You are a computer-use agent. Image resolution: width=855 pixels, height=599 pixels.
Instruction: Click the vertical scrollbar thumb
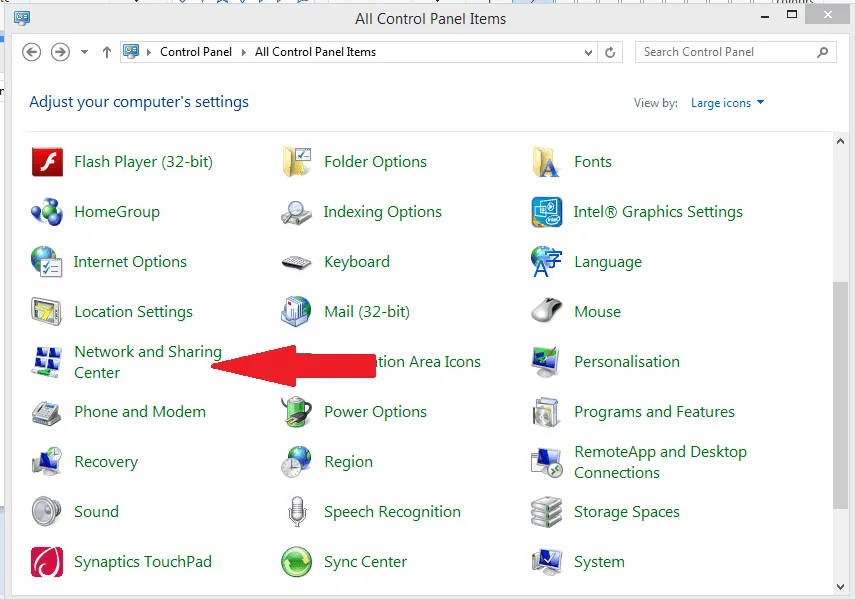click(840, 396)
